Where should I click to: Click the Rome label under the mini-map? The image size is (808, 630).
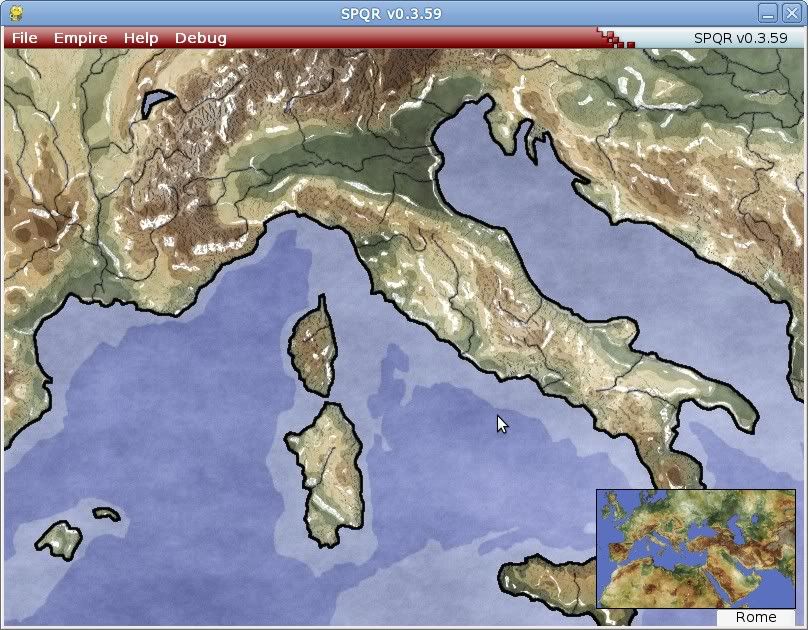pos(755,617)
